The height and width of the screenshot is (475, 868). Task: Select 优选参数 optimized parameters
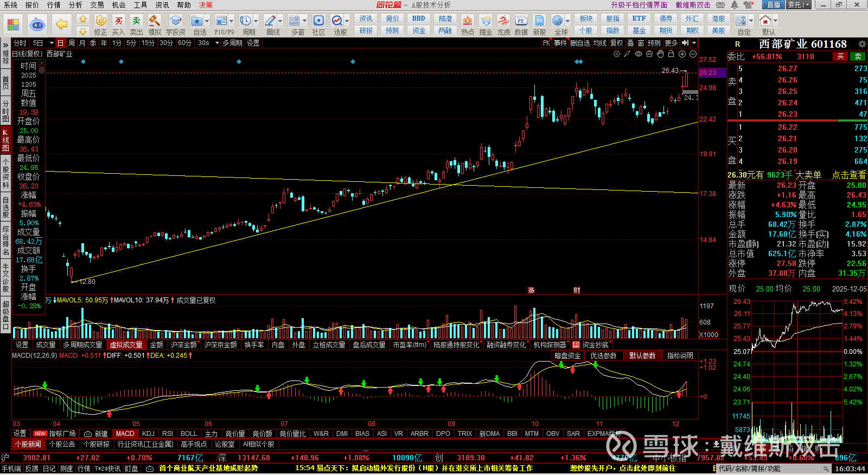[x=603, y=356]
